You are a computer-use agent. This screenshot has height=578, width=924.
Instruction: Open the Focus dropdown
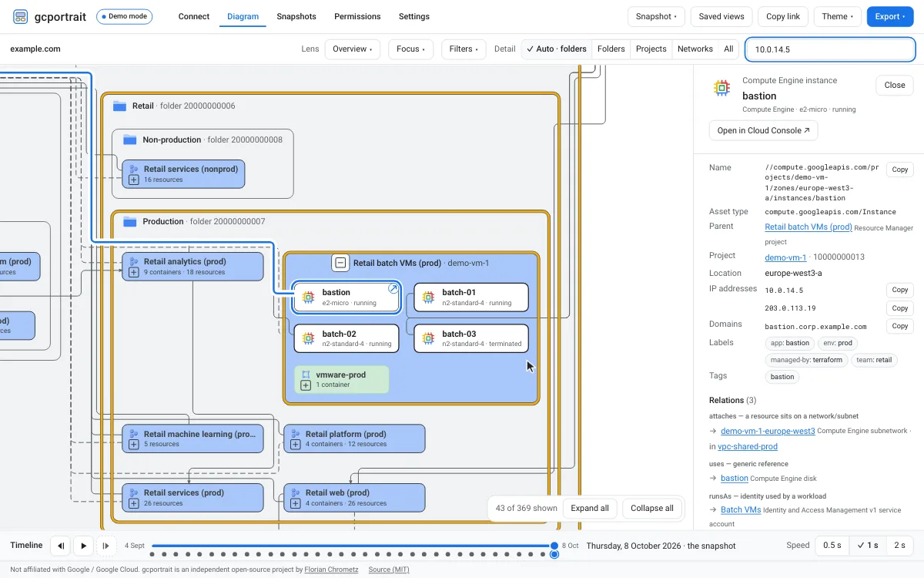coord(410,49)
